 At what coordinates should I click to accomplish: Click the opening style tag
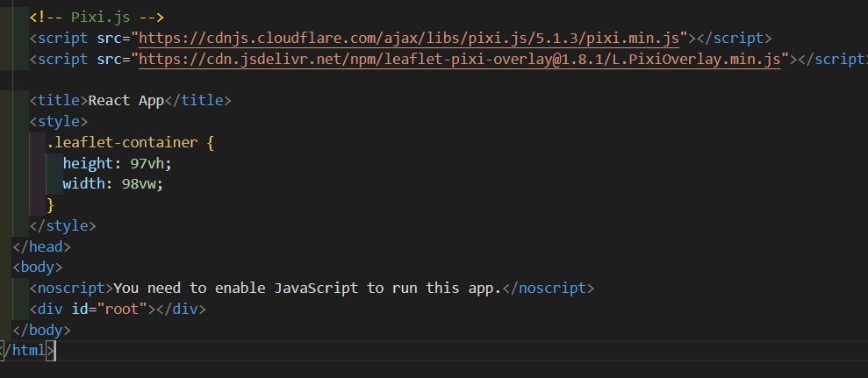pyautogui.click(x=58, y=121)
